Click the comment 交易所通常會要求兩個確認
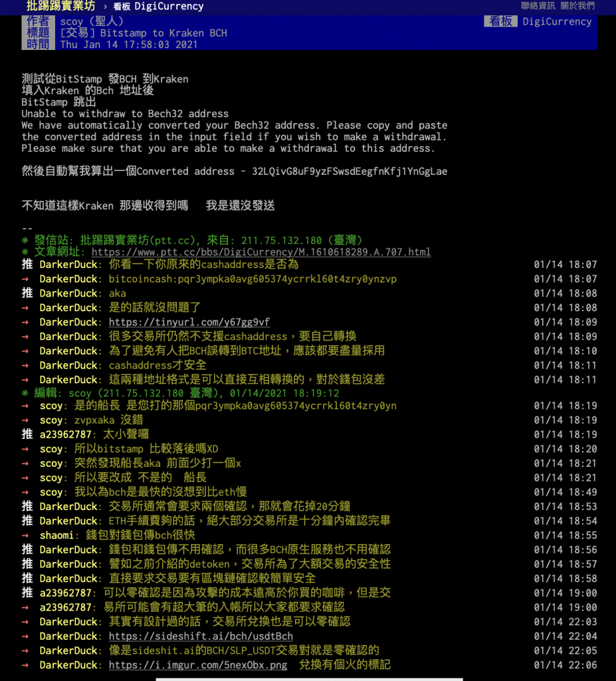Screen dimensions: 616x681 [x=230, y=506]
